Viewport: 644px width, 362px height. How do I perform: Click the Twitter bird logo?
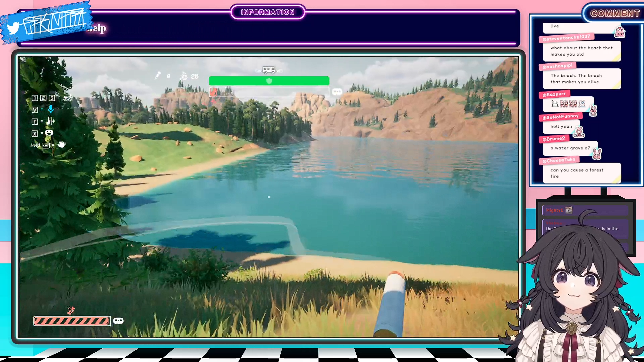(13, 28)
